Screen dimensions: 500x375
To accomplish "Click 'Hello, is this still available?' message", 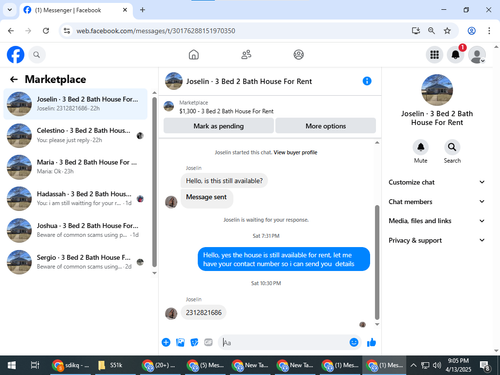I will (224, 181).
